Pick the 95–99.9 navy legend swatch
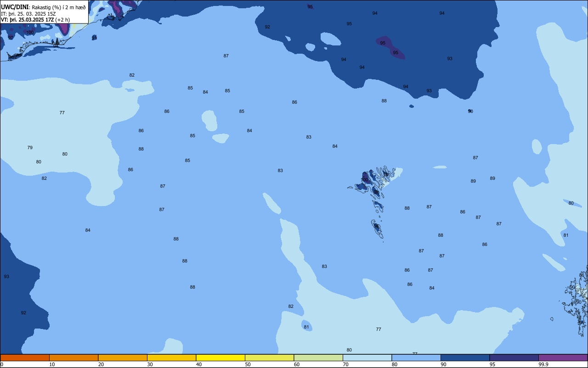Viewport: 588px width, 368px height. click(514, 357)
